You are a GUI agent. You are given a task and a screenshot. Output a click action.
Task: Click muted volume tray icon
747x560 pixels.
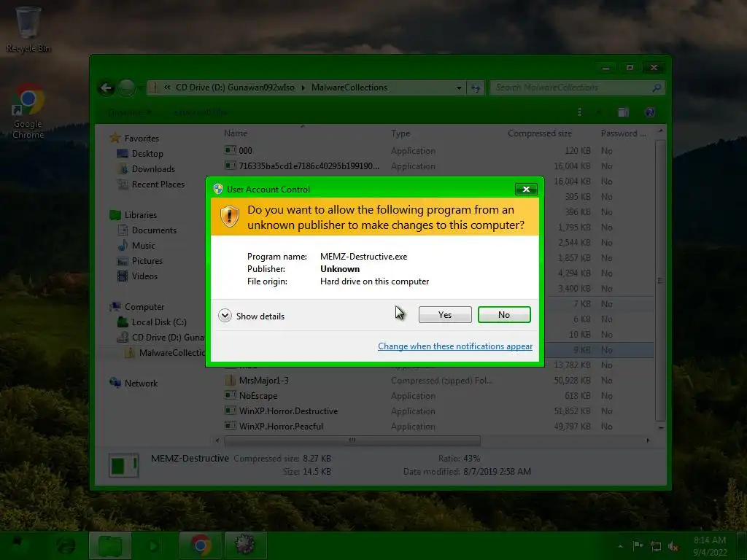tap(673, 546)
